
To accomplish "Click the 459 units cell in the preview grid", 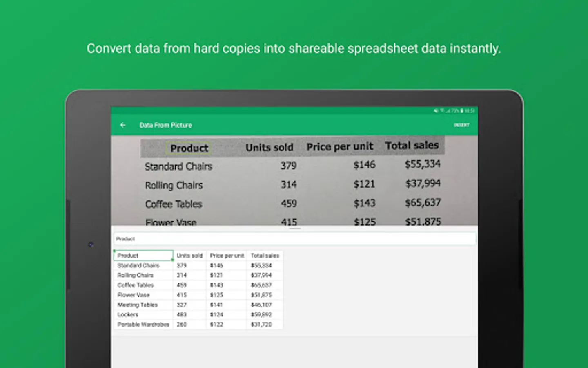I will click(190, 285).
